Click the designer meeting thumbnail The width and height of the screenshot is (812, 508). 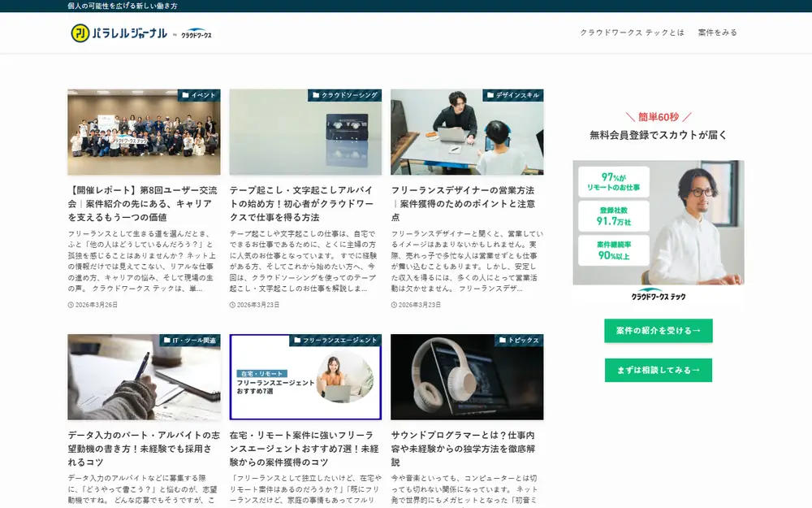[467, 132]
